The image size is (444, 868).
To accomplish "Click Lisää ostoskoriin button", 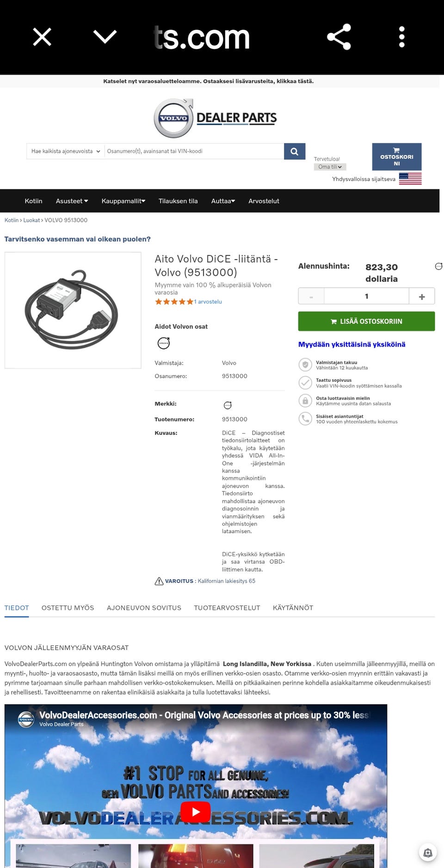I will [366, 321].
